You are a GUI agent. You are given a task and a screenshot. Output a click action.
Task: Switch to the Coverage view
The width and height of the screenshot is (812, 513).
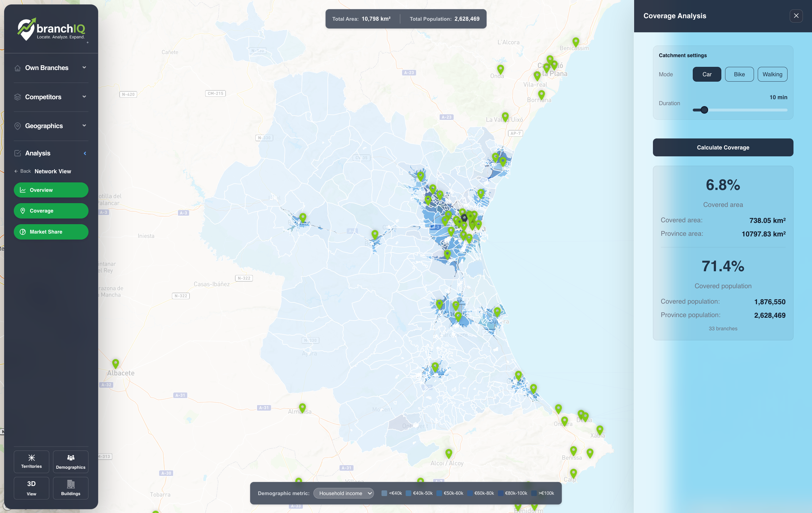[51, 211]
